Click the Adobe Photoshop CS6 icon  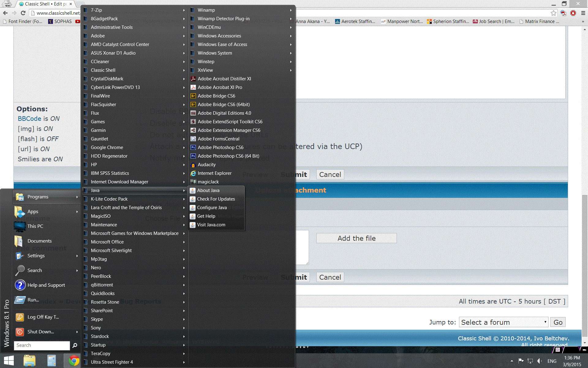[193, 148]
